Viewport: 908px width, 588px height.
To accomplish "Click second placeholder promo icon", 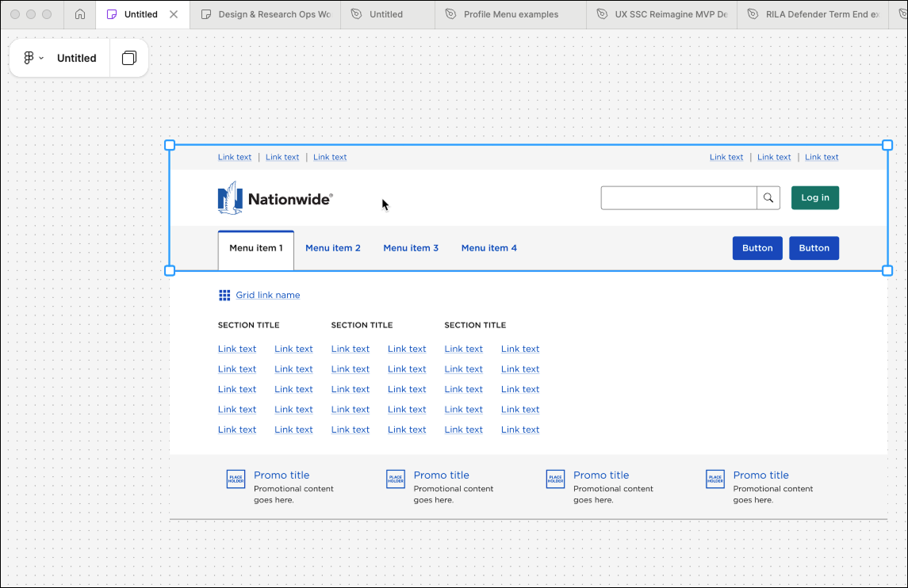I will 396,479.
